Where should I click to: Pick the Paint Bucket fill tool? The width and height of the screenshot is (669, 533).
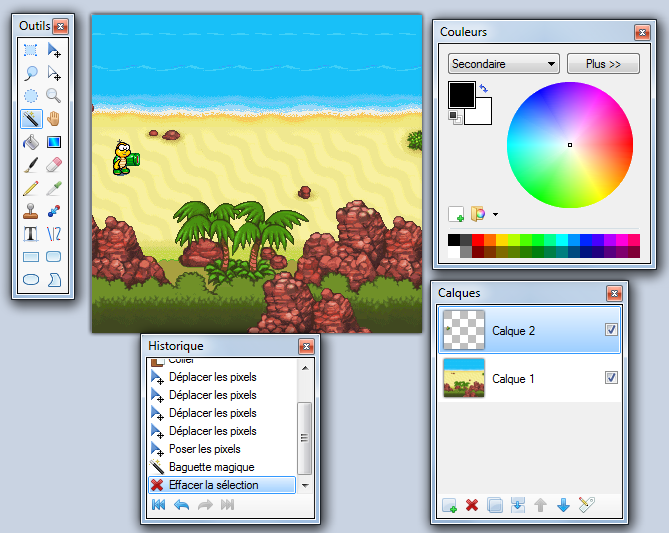[x=31, y=142]
